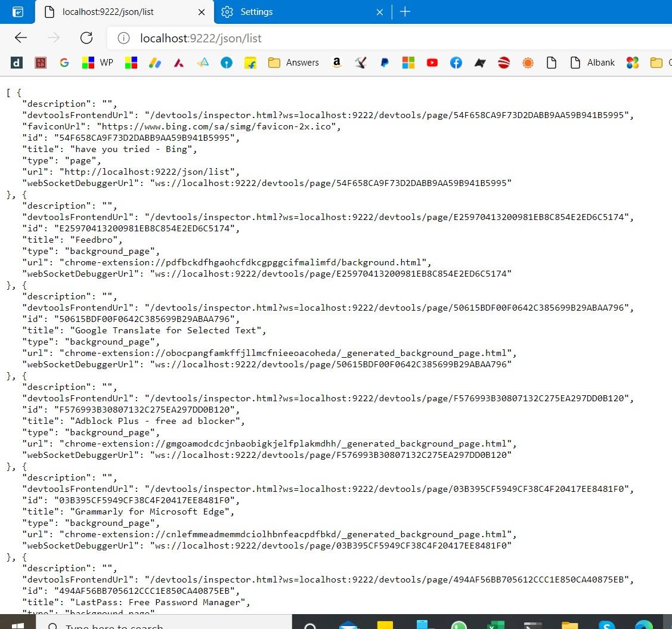The image size is (672, 629).
Task: View site information icon in address bar
Action: (124, 39)
